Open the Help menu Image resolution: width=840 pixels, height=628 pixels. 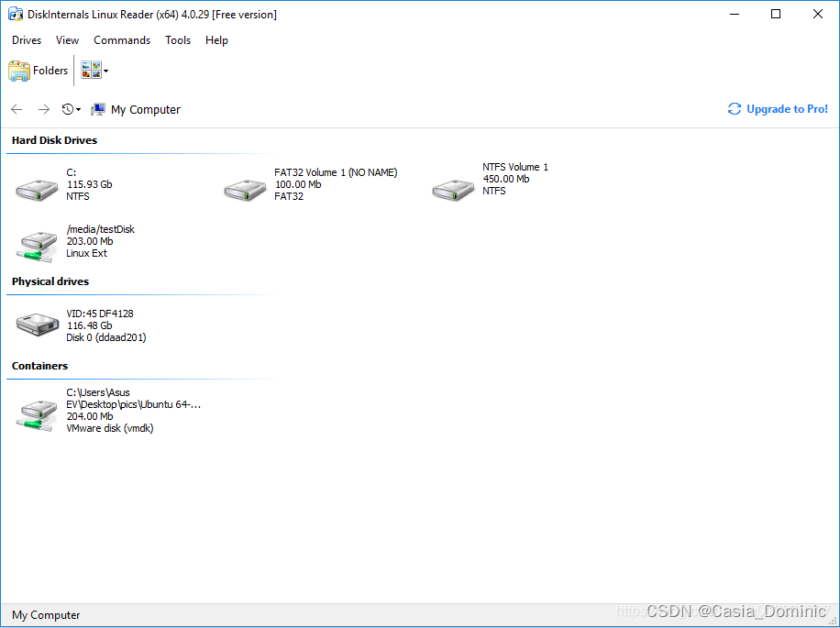pos(216,40)
